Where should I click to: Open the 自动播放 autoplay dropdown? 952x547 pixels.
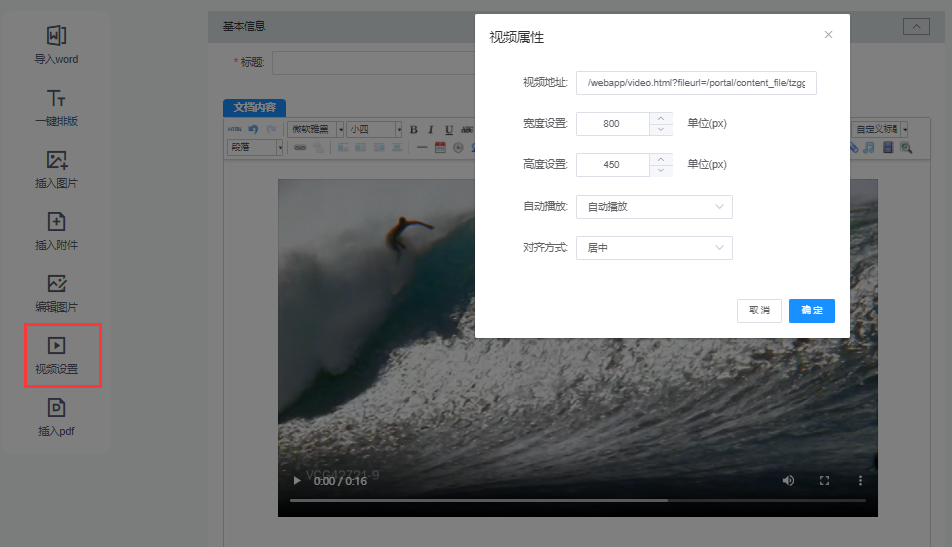(654, 207)
